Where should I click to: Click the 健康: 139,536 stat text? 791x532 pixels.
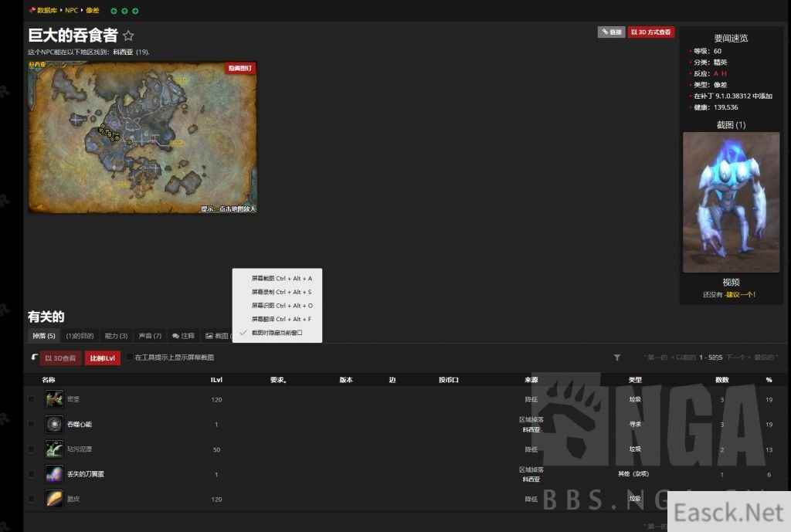click(x=715, y=107)
